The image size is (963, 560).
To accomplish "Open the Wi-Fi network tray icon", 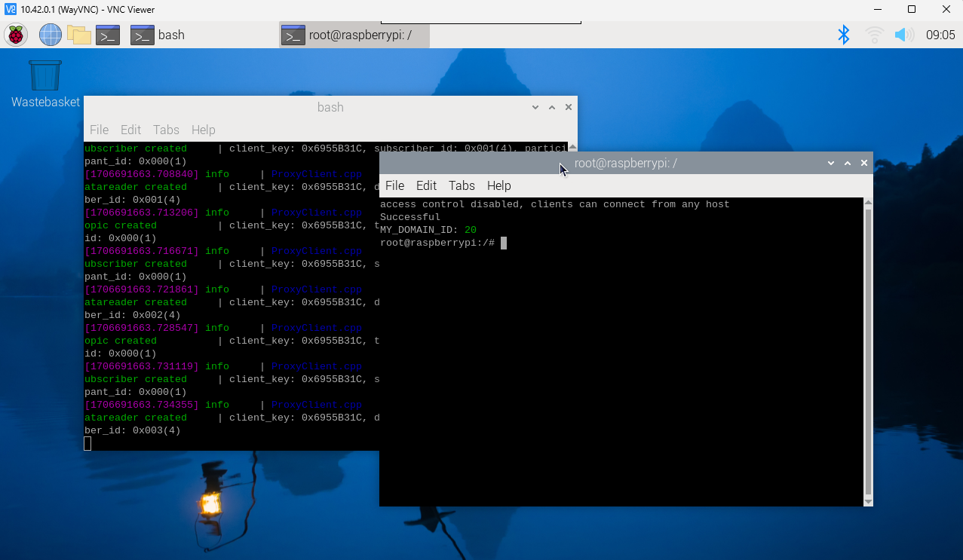I will pos(874,35).
